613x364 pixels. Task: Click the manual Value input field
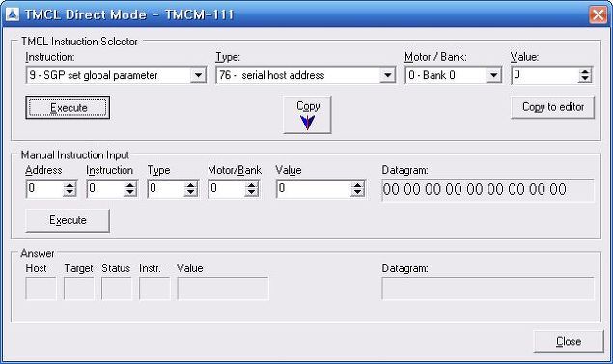point(314,189)
